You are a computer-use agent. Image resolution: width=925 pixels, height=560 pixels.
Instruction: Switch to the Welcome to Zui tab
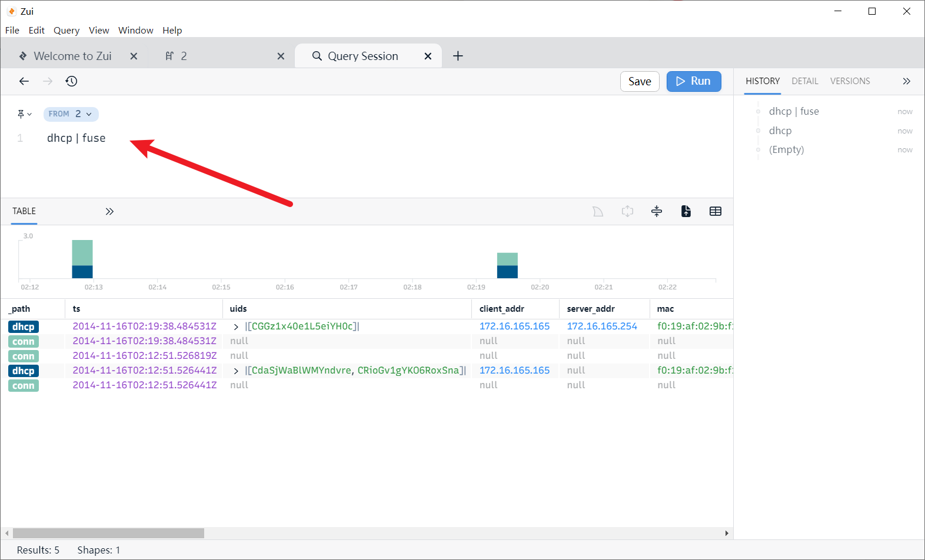(73, 56)
